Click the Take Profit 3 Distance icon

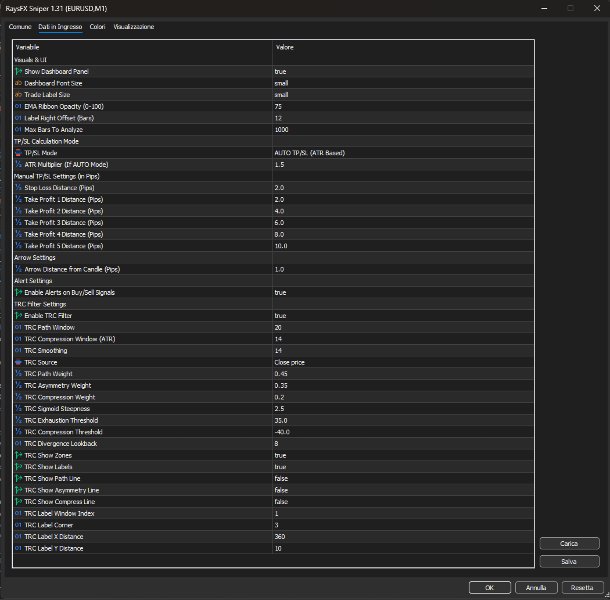[x=18, y=223]
